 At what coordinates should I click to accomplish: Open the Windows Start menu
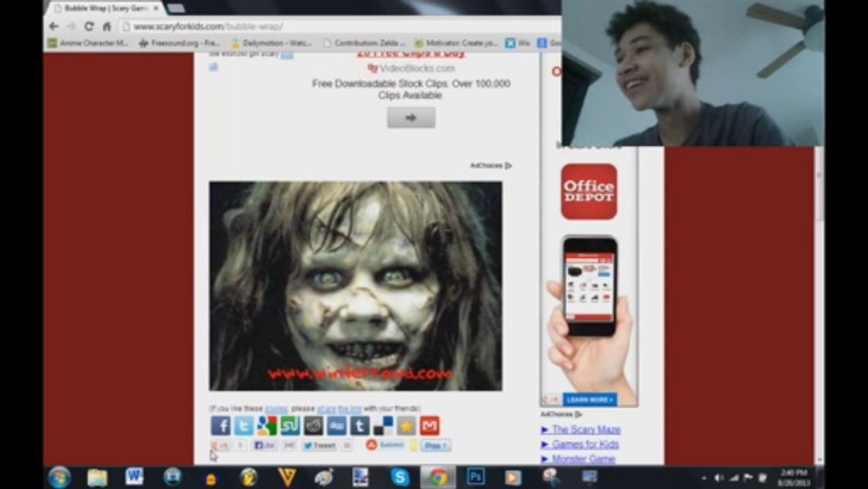tap(60, 477)
